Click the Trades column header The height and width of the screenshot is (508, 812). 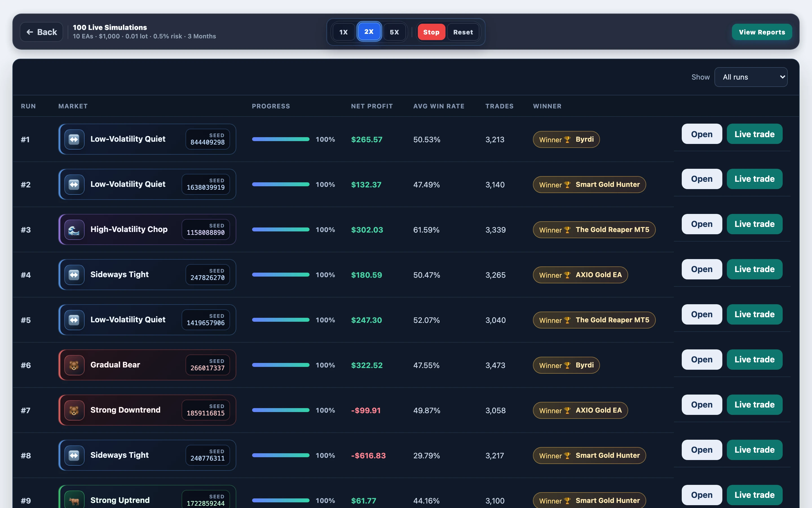click(499, 106)
